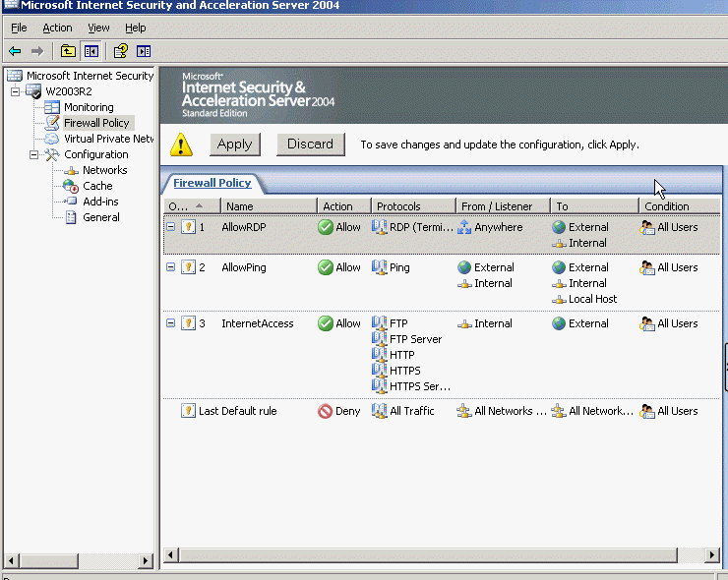The width and height of the screenshot is (728, 580).
Task: Click the From / Listener column header
Action: [503, 206]
